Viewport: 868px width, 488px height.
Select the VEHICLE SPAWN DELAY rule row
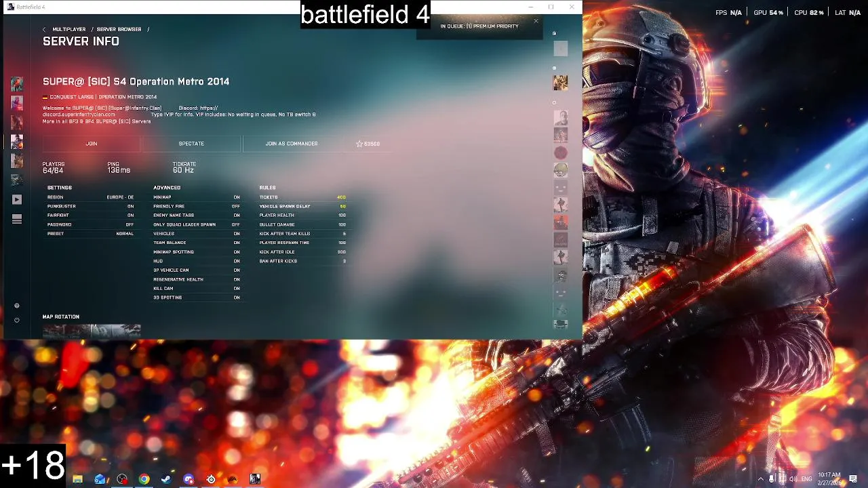coord(302,206)
